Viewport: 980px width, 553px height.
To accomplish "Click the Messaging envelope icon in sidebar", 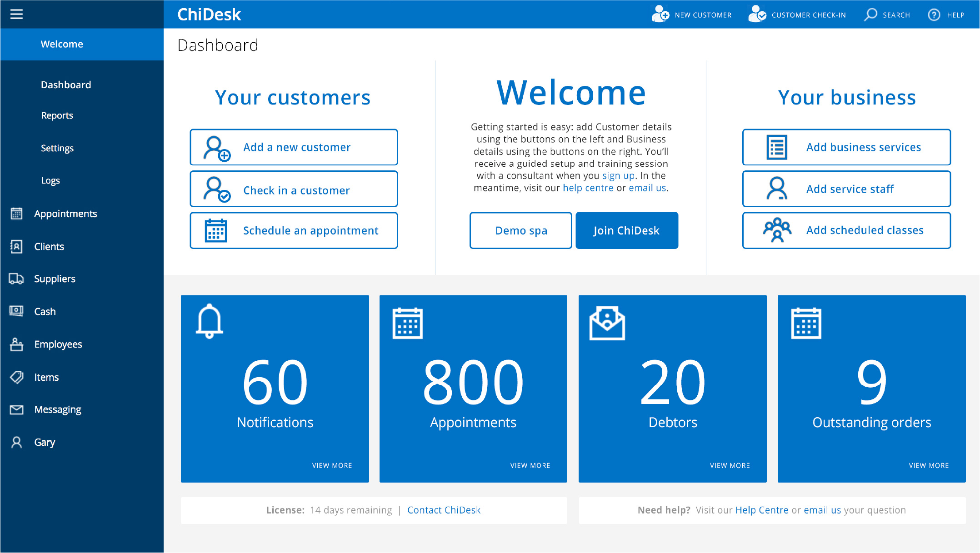I will 16,410.
